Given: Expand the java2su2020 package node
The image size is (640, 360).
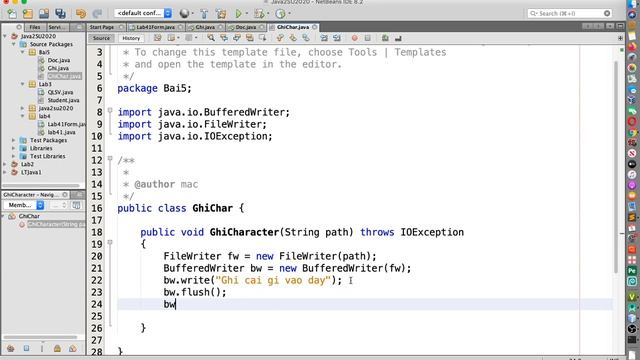Looking at the screenshot, I should [x=22, y=108].
